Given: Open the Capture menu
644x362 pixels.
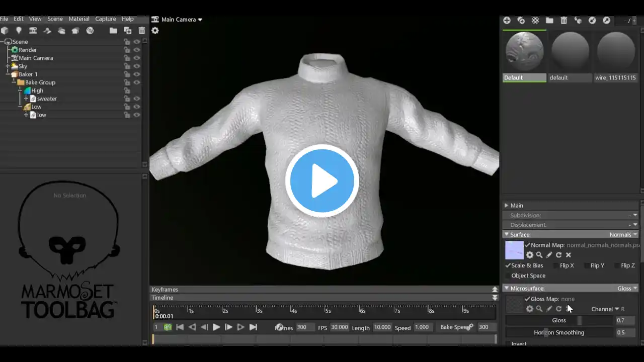Looking at the screenshot, I should (x=106, y=19).
